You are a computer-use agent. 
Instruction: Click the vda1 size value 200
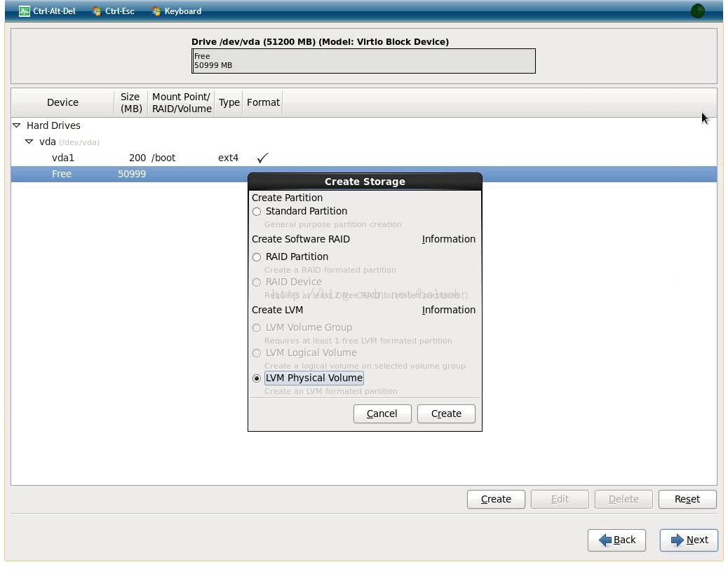tap(137, 158)
